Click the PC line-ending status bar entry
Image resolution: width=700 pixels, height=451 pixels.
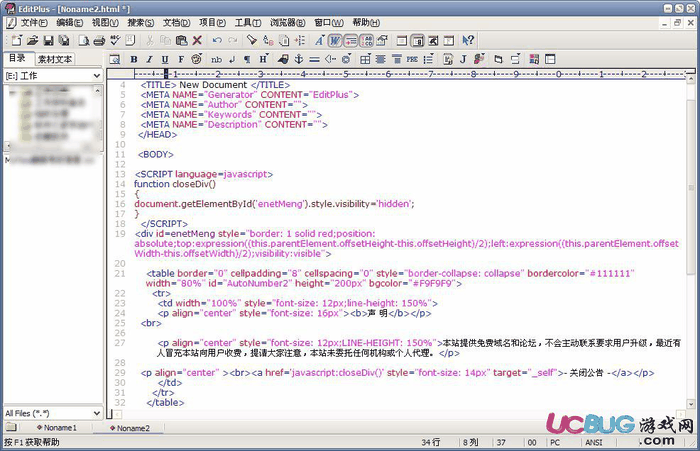(x=555, y=442)
